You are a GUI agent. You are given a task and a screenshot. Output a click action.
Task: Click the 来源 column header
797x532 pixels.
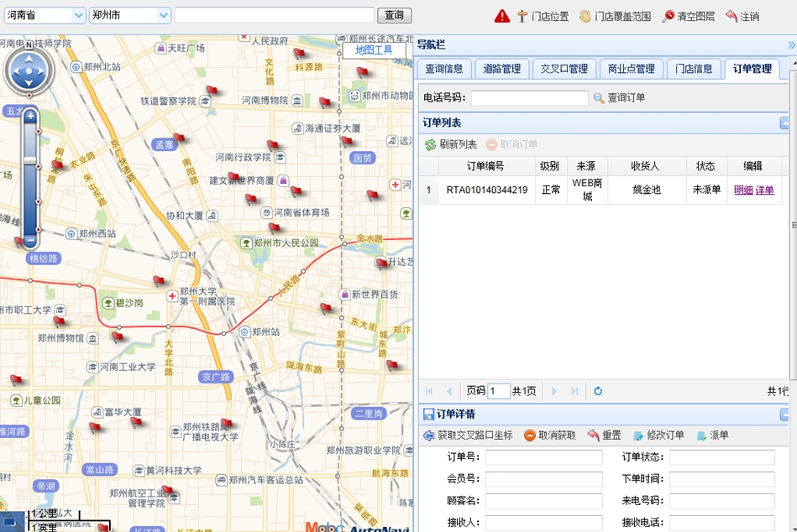586,166
